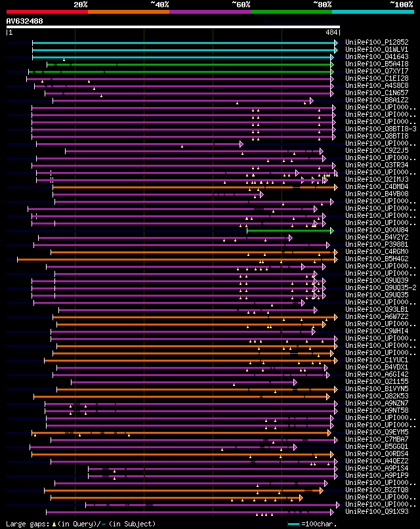Click the 'Large gaps' legend text
Screen dimensions: 420x529
point(28,524)
